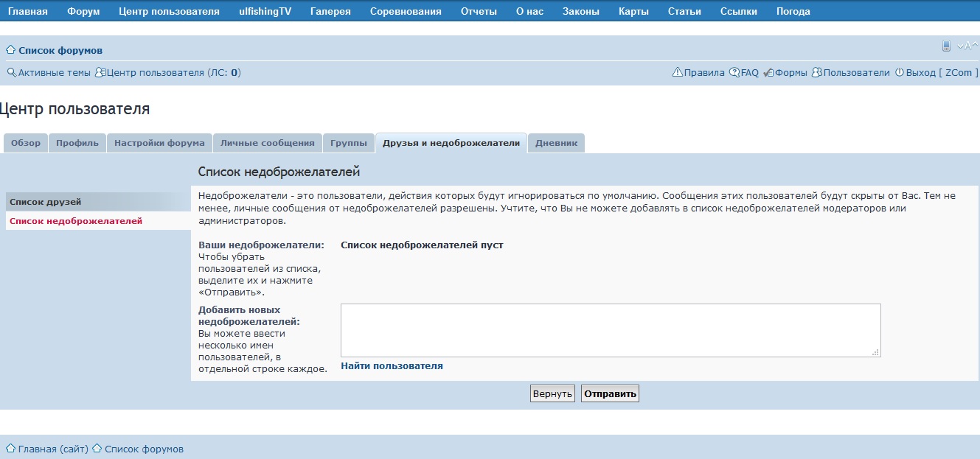Image resolution: width=980 pixels, height=459 pixels.
Task: Click the icon beside Формы
Action: pyautogui.click(x=768, y=72)
